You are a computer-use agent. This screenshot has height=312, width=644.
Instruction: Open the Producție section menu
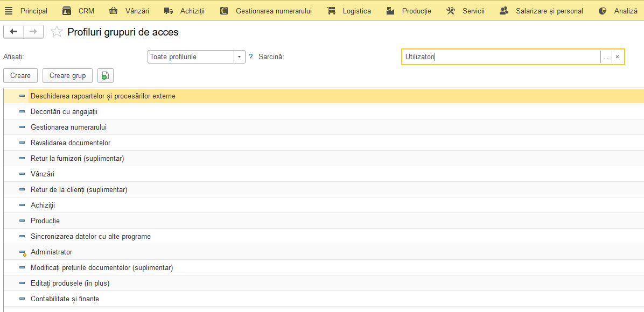[417, 11]
